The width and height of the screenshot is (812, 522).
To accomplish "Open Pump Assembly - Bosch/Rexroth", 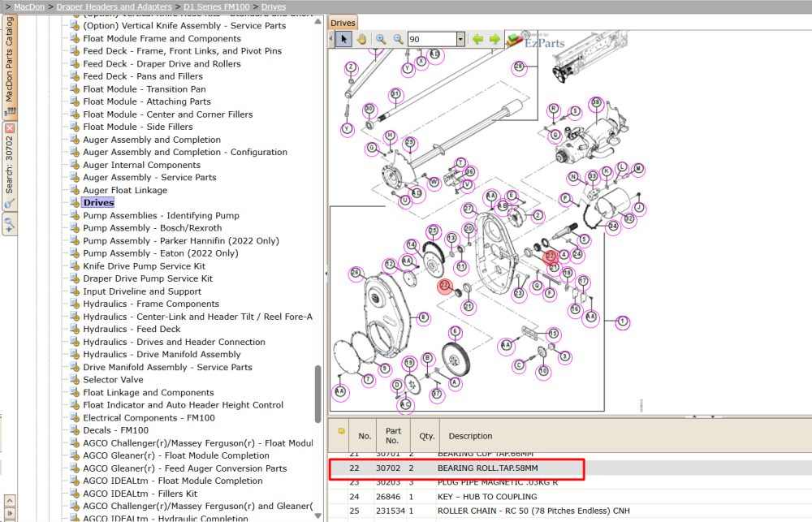I will pos(153,228).
